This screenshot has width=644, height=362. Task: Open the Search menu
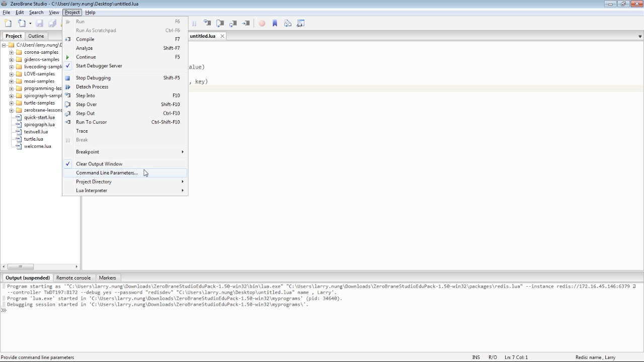(36, 12)
